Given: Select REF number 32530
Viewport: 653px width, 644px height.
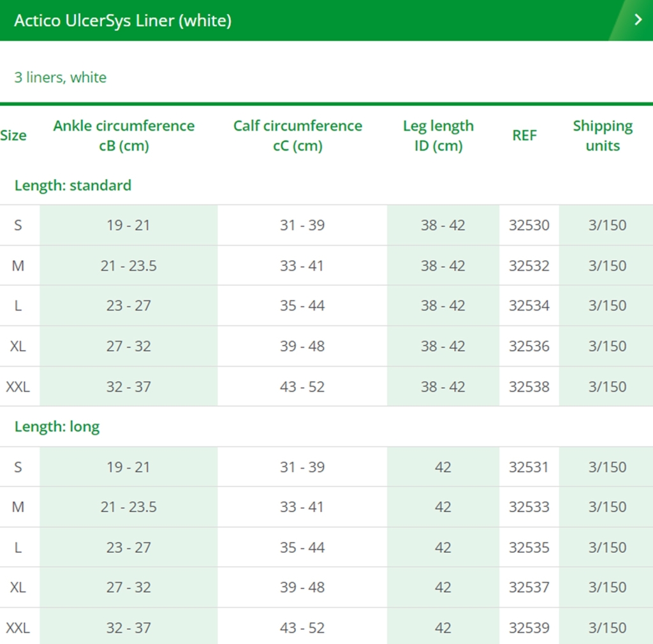Looking at the screenshot, I should point(529,225).
